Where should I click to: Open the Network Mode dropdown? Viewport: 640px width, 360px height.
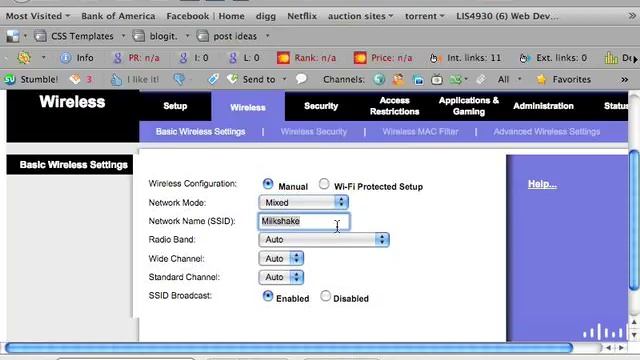point(304,202)
